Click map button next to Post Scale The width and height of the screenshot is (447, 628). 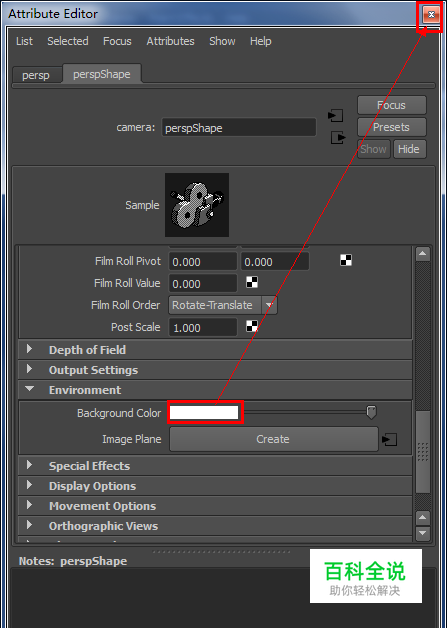[x=252, y=326]
